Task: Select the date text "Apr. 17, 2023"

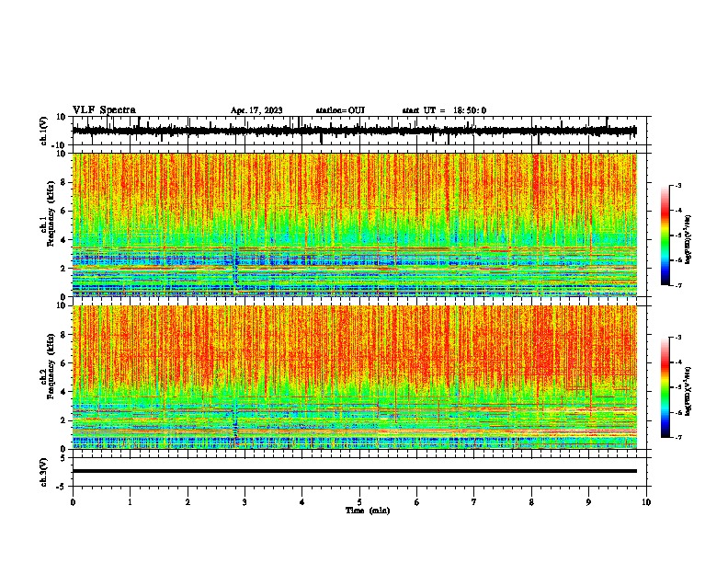Action: click(x=256, y=110)
